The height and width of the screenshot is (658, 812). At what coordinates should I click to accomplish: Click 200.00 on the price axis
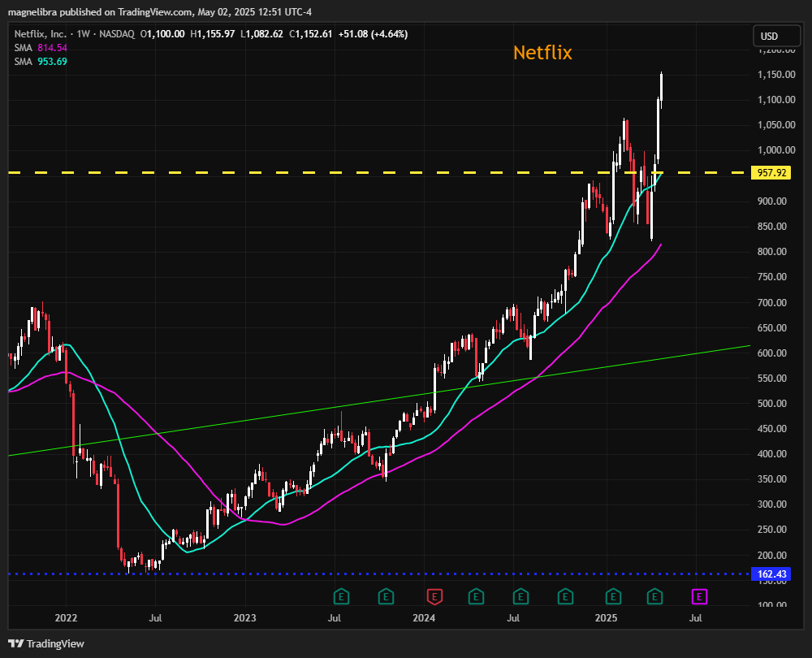(771, 556)
